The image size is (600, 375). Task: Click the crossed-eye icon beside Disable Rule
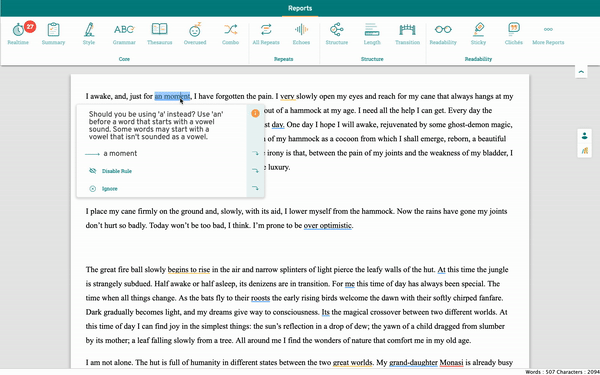point(93,171)
